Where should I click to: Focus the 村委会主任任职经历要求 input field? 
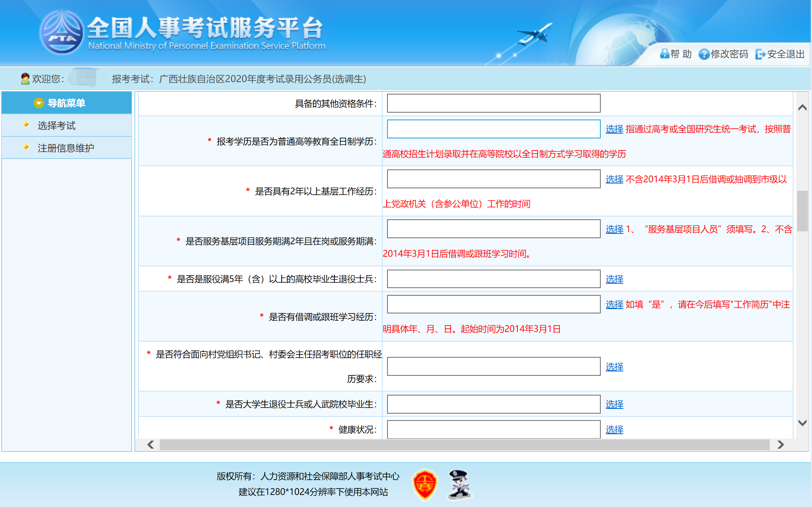[494, 367]
